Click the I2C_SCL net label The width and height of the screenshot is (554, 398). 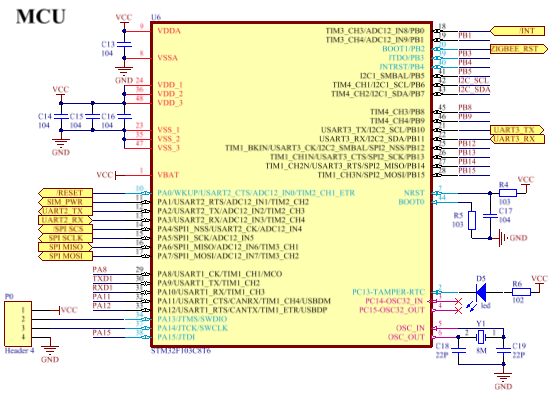474,81
